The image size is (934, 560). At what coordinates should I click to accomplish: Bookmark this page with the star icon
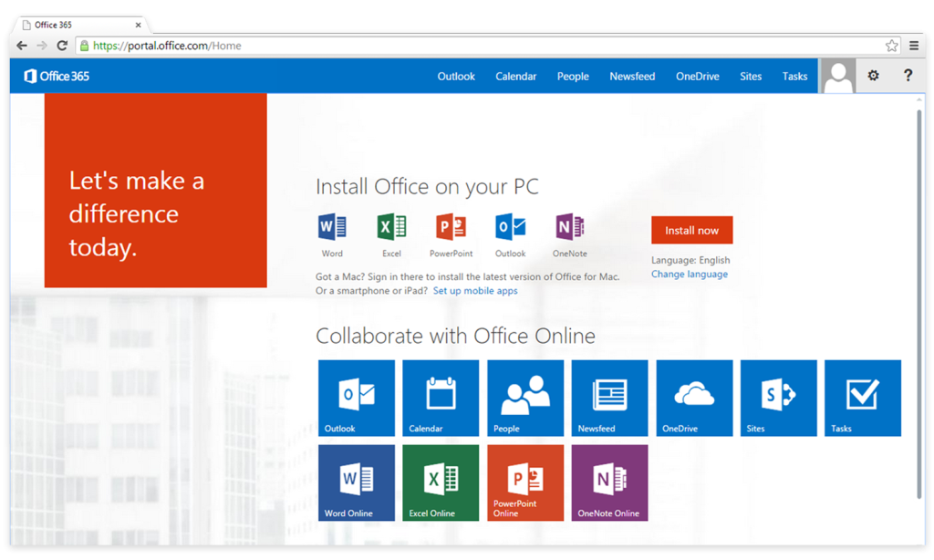[x=892, y=46]
